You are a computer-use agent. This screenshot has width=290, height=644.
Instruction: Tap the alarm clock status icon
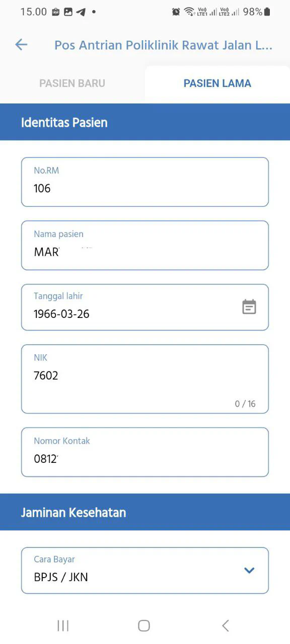click(176, 12)
